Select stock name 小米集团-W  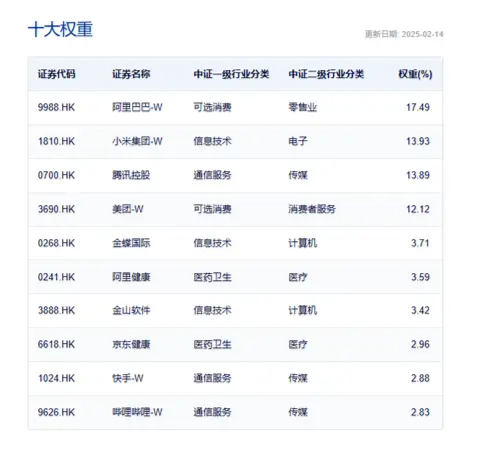(137, 141)
